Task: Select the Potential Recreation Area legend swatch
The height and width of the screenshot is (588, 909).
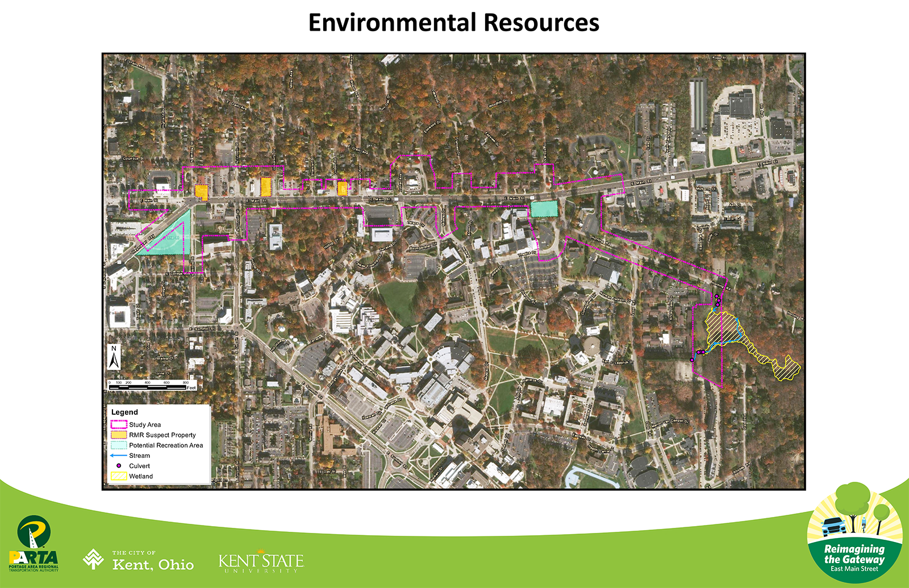Action: pos(119,445)
